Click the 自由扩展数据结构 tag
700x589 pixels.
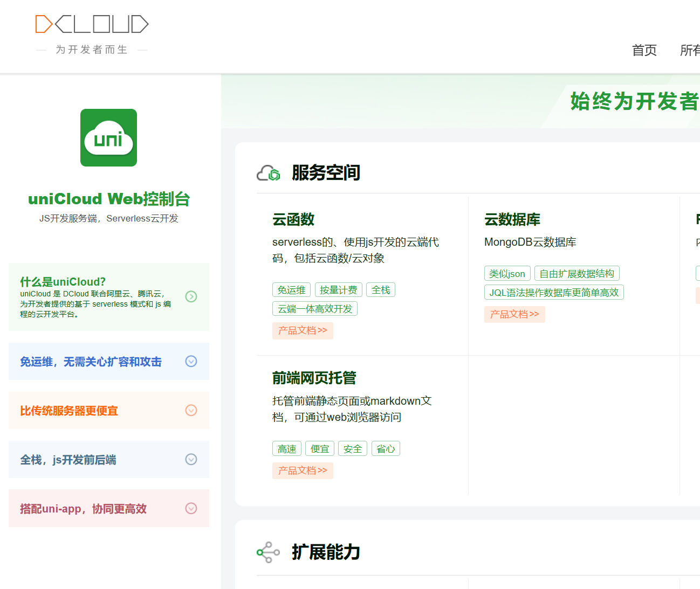577,274
